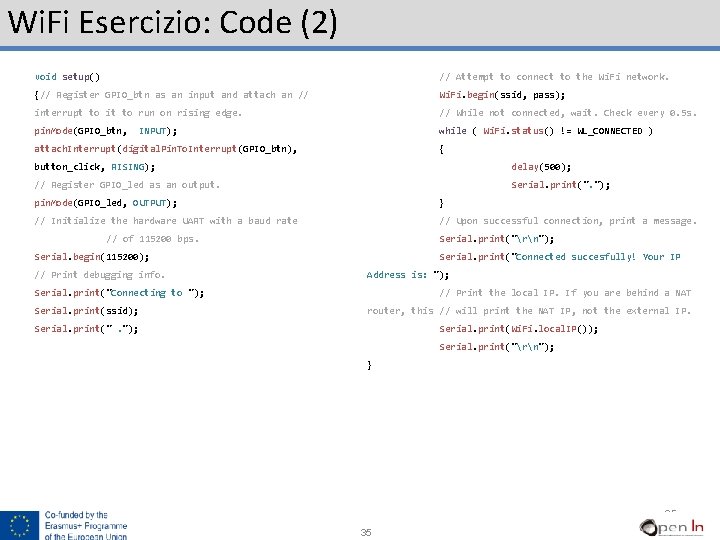Click the 'Address is: ");' line
The height and width of the screenshot is (540, 720).
tap(408, 275)
